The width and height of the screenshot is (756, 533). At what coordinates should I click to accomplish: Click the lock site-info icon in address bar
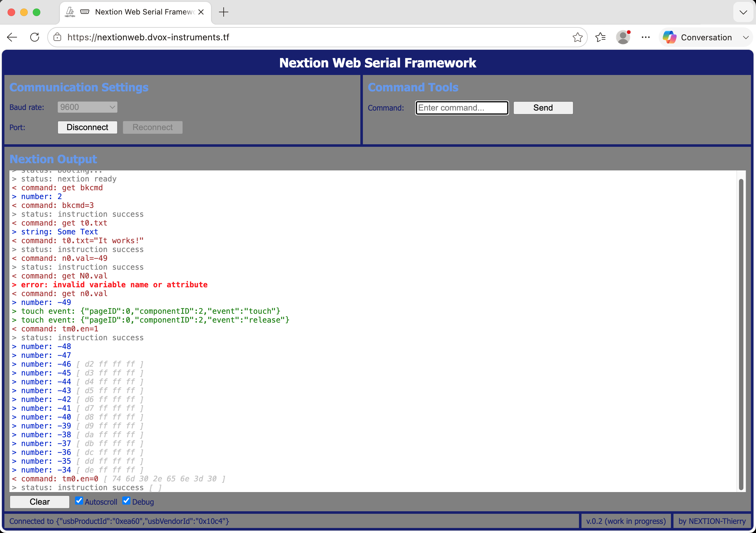pyautogui.click(x=57, y=37)
